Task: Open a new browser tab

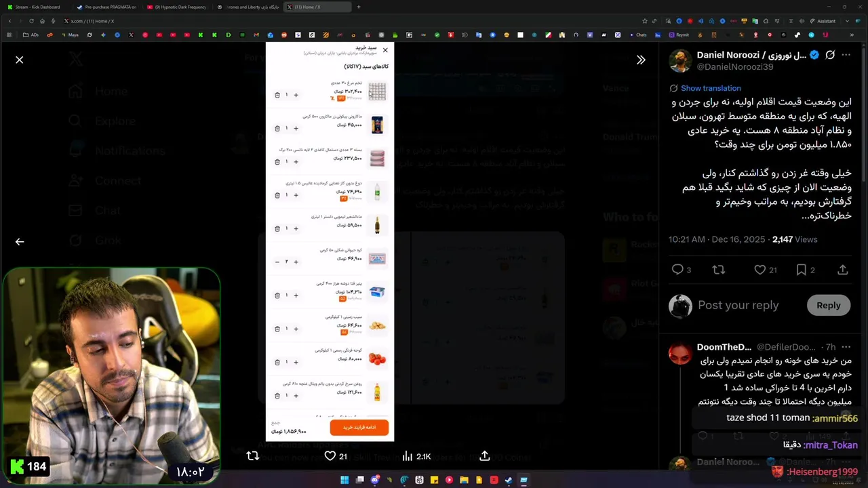Action: pos(359,7)
